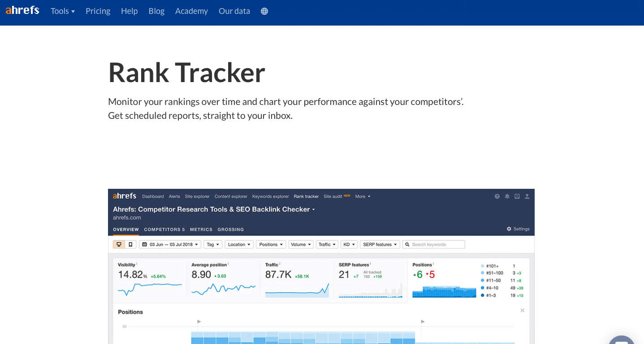Open the Academy link
This screenshot has height=344, width=644.
click(x=191, y=11)
